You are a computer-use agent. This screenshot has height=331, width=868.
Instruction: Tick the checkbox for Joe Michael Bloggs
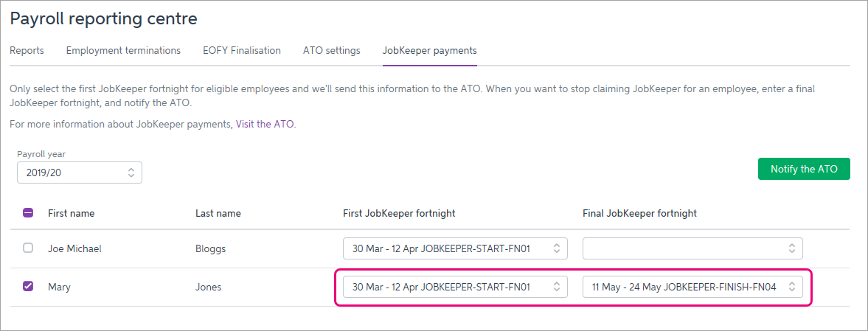click(x=28, y=248)
